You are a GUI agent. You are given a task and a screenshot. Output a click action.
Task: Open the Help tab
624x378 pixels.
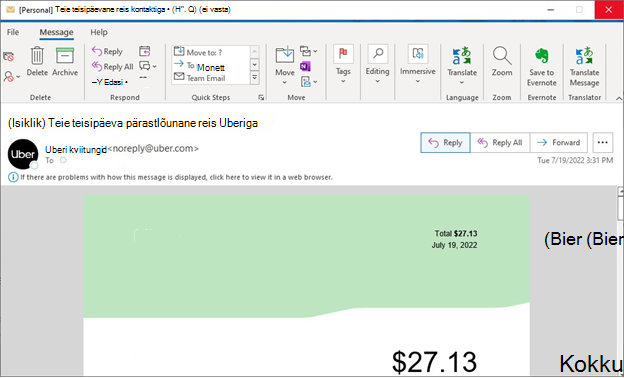[x=99, y=32]
